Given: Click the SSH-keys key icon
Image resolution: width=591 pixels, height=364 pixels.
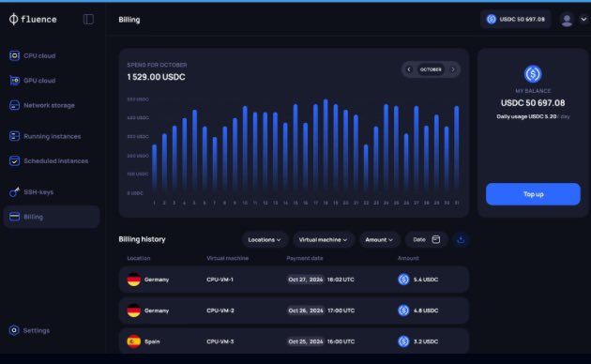Looking at the screenshot, I should click(14, 191).
